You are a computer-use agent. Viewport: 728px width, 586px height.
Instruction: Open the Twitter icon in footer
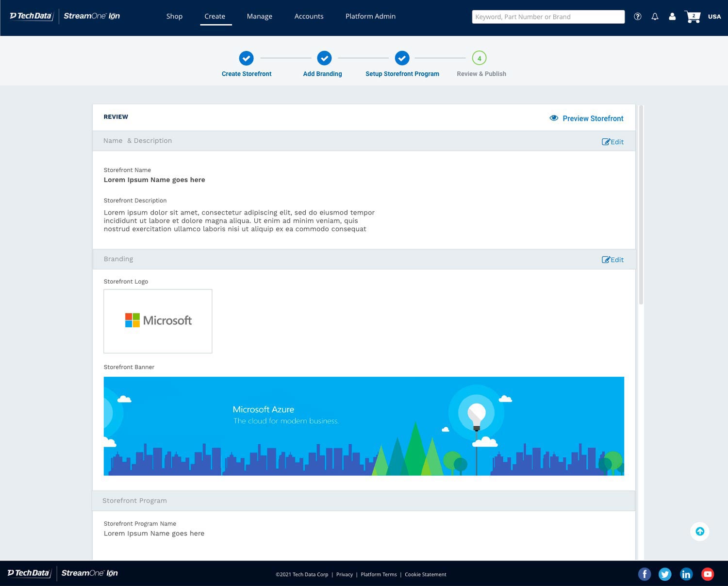tap(665, 574)
